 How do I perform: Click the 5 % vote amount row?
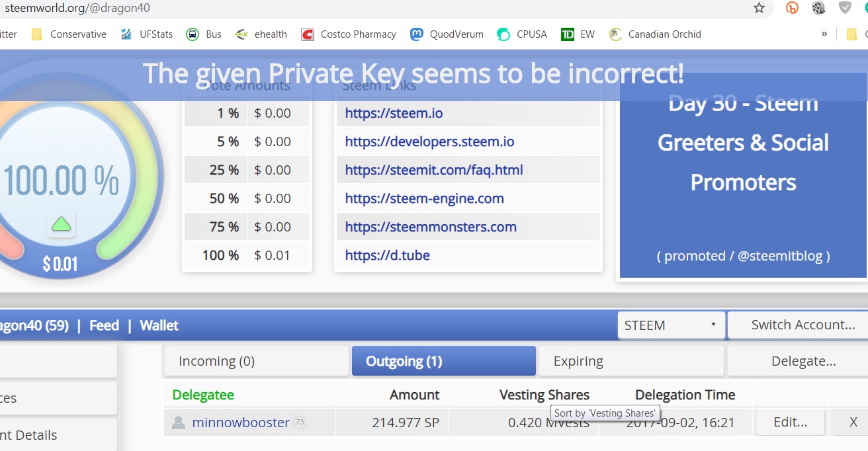pos(247,142)
